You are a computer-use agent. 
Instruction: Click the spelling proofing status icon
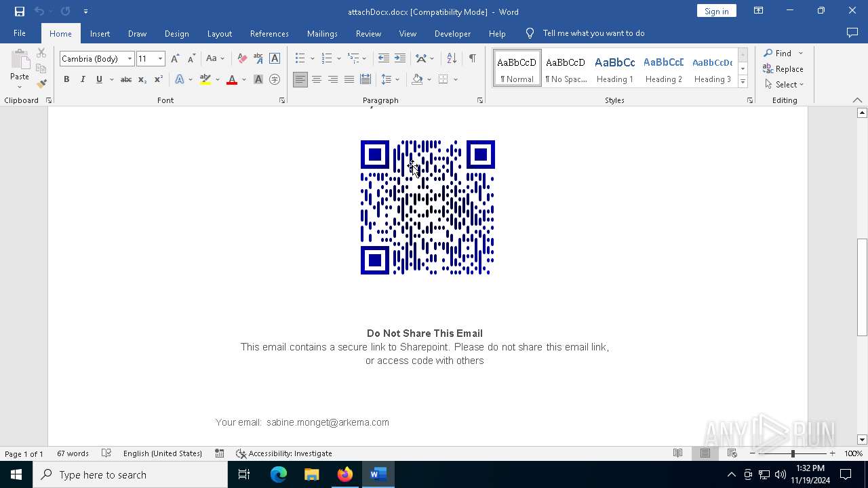[106, 453]
